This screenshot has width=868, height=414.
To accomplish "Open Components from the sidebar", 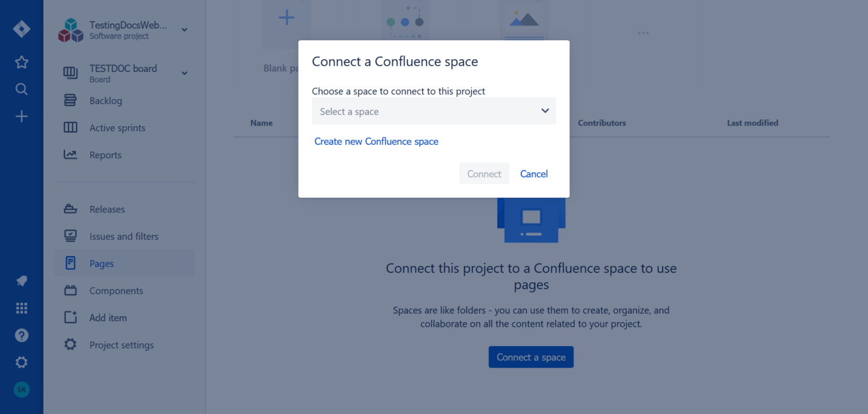I will 115,290.
